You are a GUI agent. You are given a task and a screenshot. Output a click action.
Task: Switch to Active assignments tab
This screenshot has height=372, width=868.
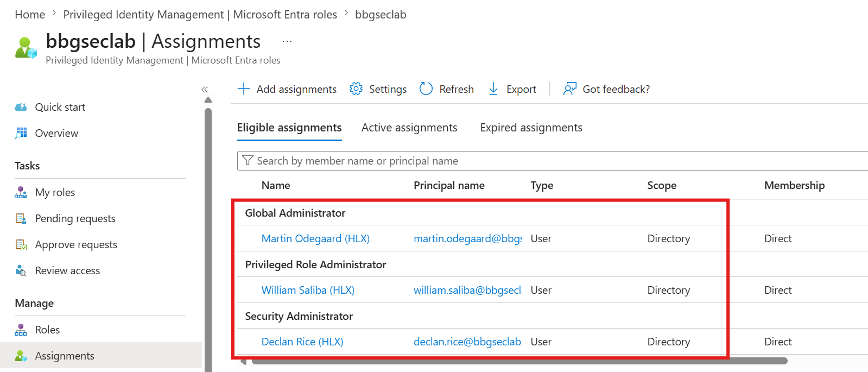coord(409,128)
